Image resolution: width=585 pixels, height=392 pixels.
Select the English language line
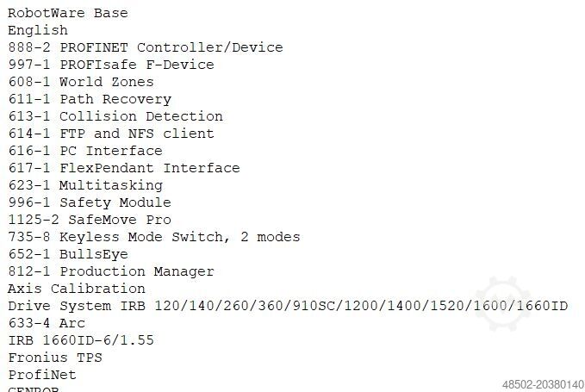pyautogui.click(x=38, y=30)
